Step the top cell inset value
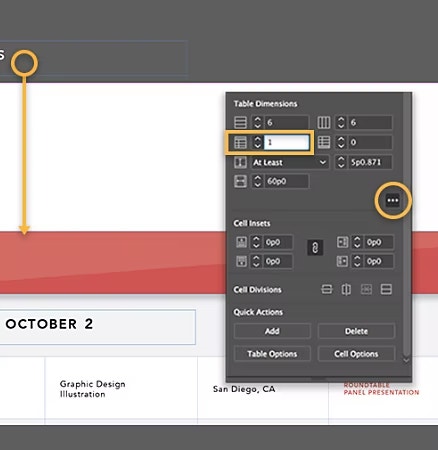 (x=256, y=242)
